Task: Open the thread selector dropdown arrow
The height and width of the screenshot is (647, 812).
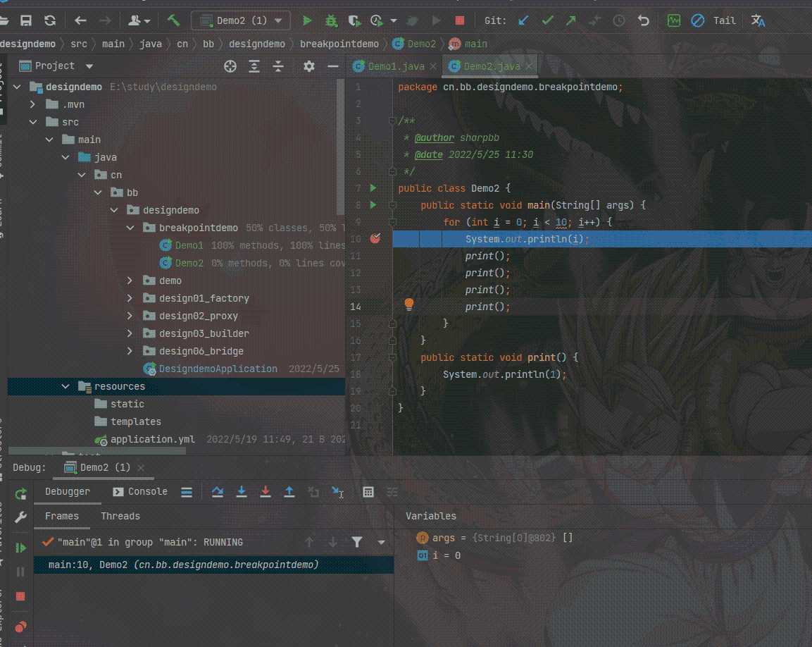Action: pyautogui.click(x=381, y=542)
